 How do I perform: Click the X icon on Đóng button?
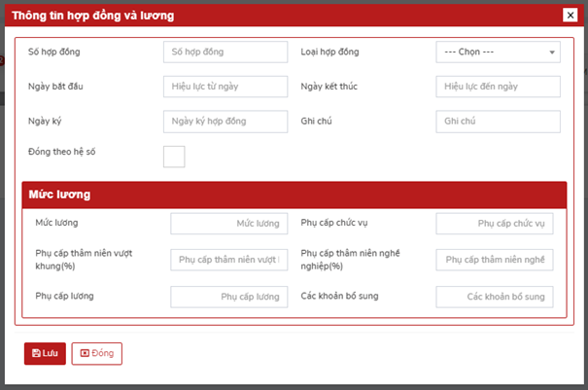tap(85, 353)
